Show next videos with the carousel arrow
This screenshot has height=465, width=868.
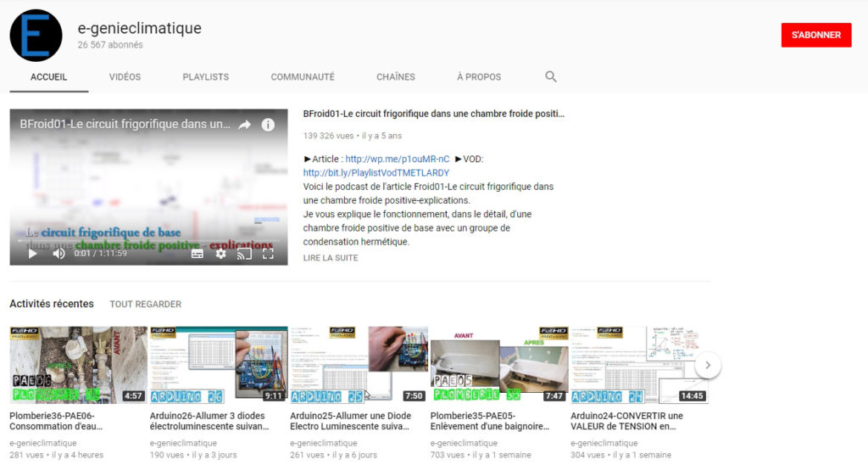click(708, 365)
